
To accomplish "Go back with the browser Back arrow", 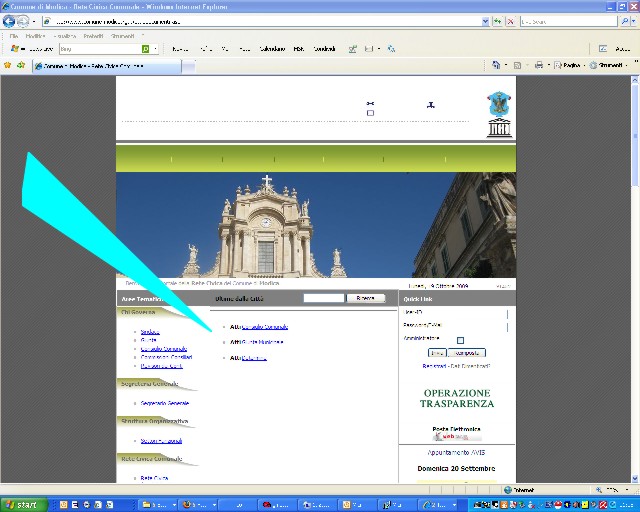I will (9, 21).
